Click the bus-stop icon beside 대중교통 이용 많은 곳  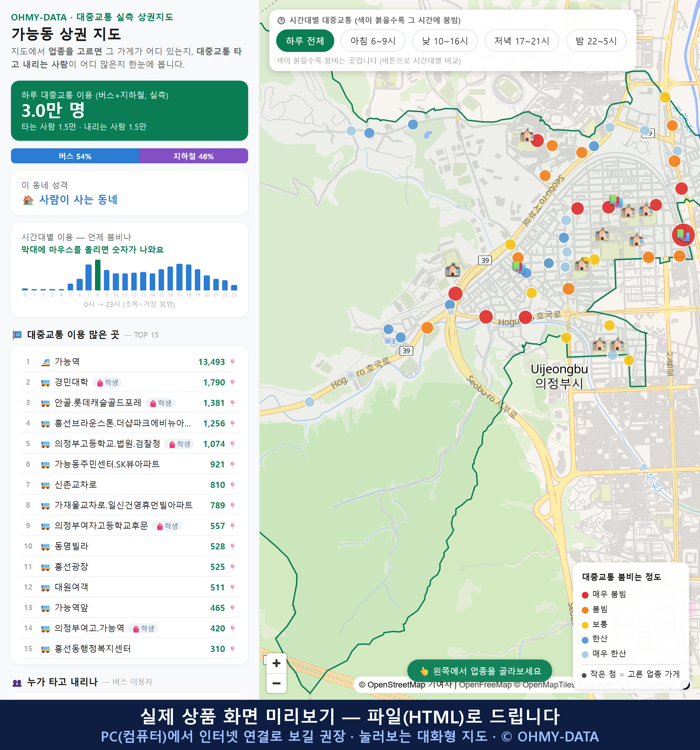pos(17,335)
